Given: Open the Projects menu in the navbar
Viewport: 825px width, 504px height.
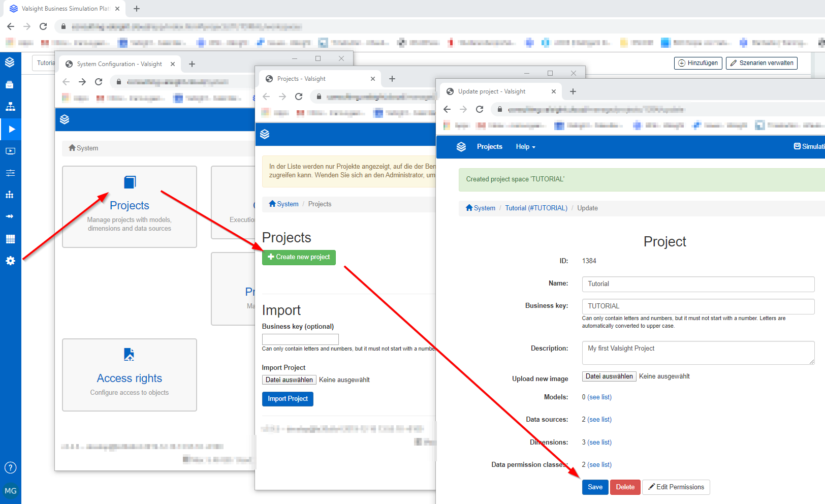Looking at the screenshot, I should [489, 147].
